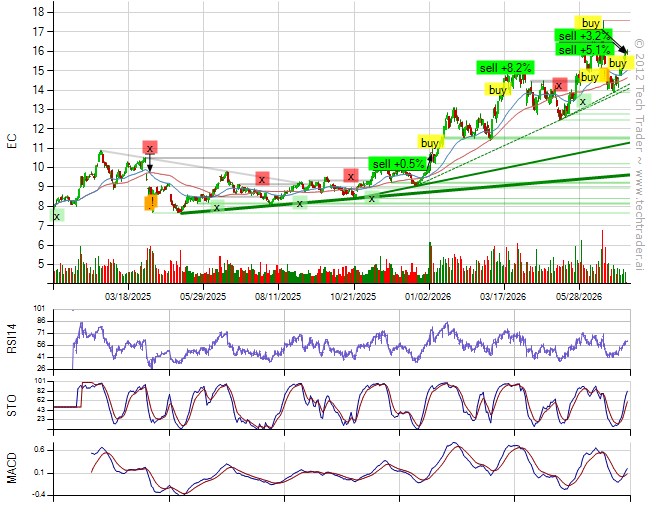This screenshot has height=514, width=657.
Task: Select the topmost buy label near 17.5
Action: point(590,22)
